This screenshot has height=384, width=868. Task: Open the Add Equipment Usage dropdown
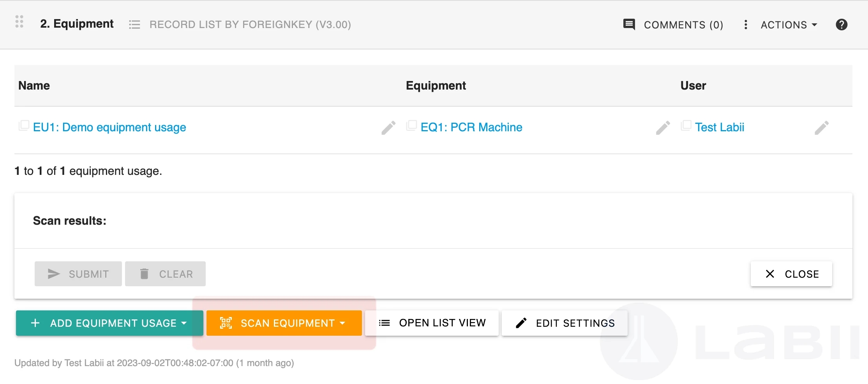[x=184, y=323]
